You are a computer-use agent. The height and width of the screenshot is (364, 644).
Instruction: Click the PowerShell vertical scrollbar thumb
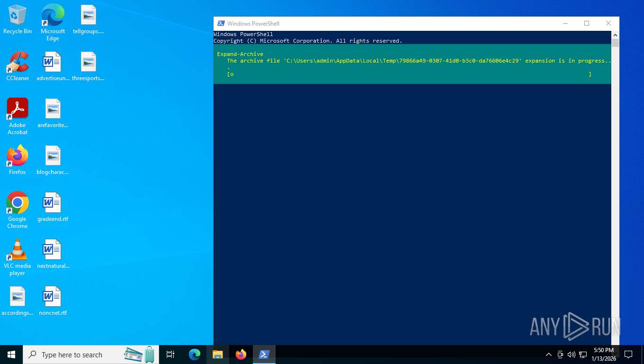615,43
